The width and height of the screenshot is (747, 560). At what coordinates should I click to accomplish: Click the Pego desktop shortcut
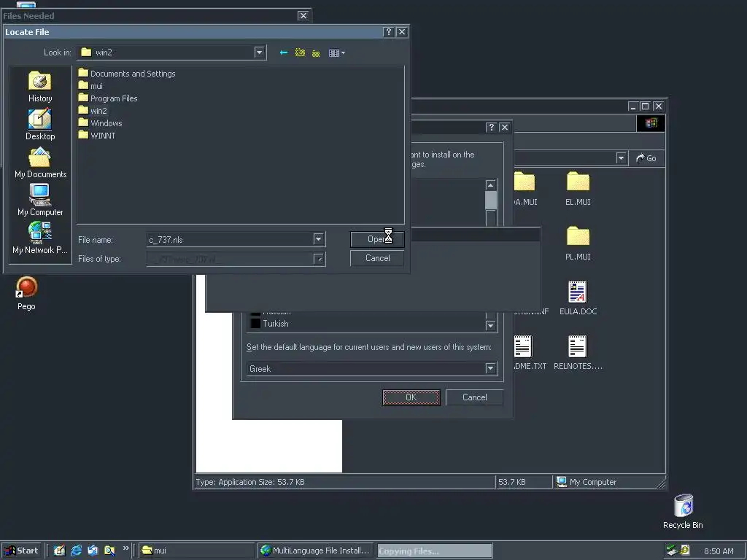tap(26, 293)
